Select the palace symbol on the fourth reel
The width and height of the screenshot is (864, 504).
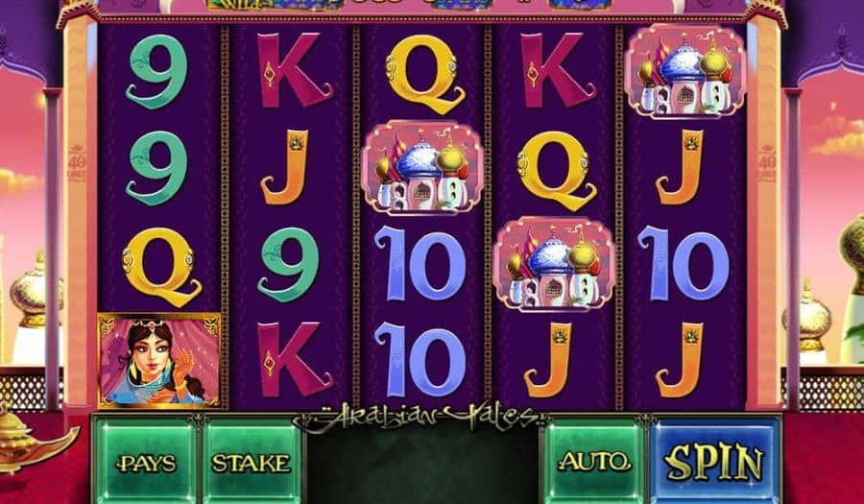coord(554,264)
